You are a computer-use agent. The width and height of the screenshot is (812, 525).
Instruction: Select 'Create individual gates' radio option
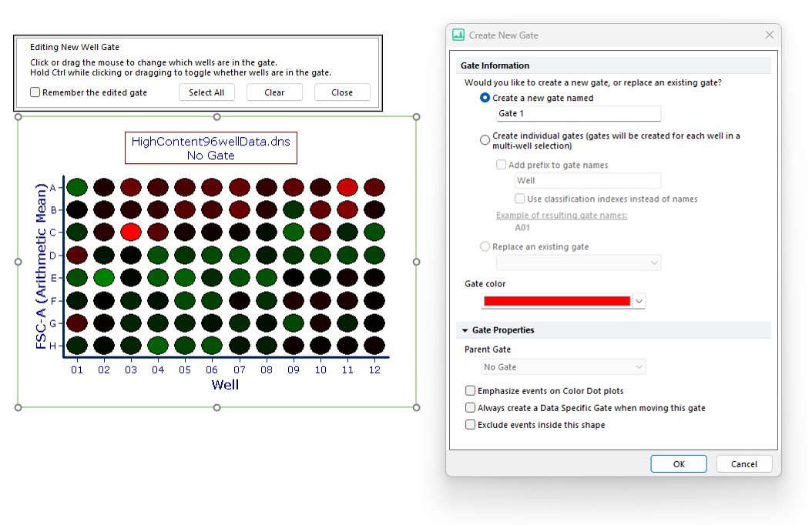point(485,140)
